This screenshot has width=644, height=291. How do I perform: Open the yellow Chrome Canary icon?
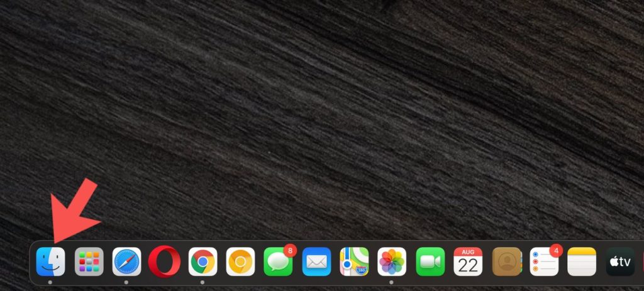click(240, 261)
